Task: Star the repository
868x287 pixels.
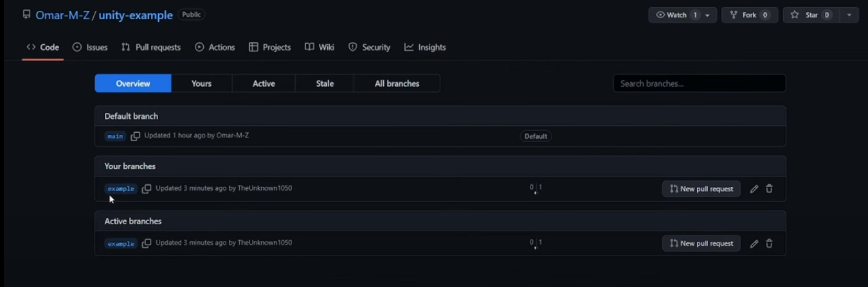Action: tap(811, 15)
